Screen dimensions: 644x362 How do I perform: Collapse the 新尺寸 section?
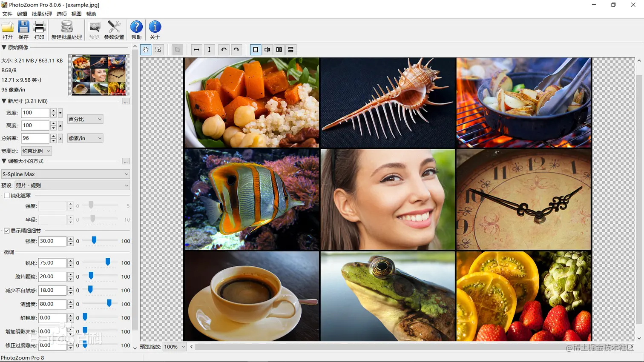pos(4,101)
